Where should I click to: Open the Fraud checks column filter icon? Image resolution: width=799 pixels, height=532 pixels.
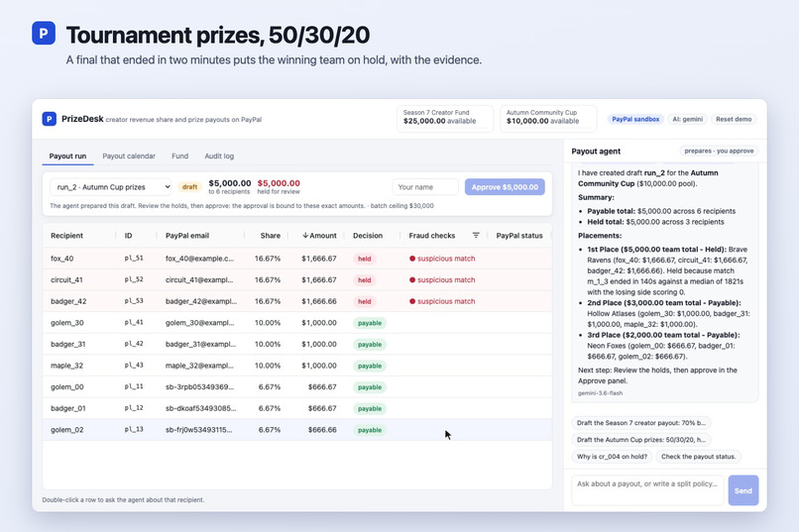tap(476, 235)
